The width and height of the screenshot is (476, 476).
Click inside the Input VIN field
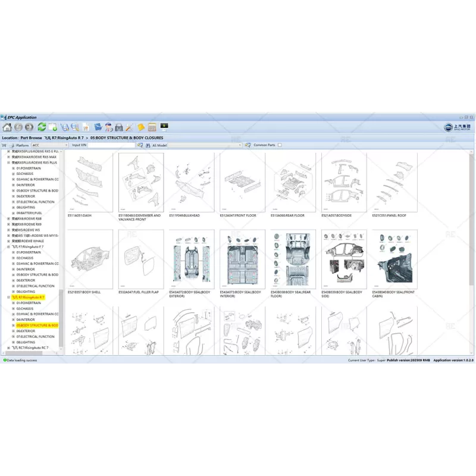click(113, 145)
